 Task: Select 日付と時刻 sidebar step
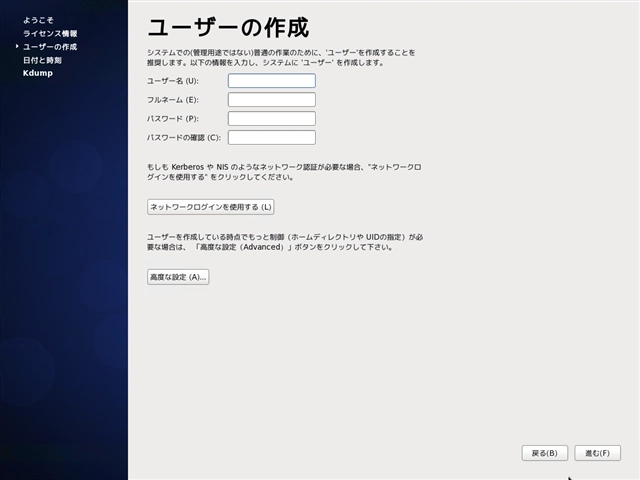click(42, 60)
